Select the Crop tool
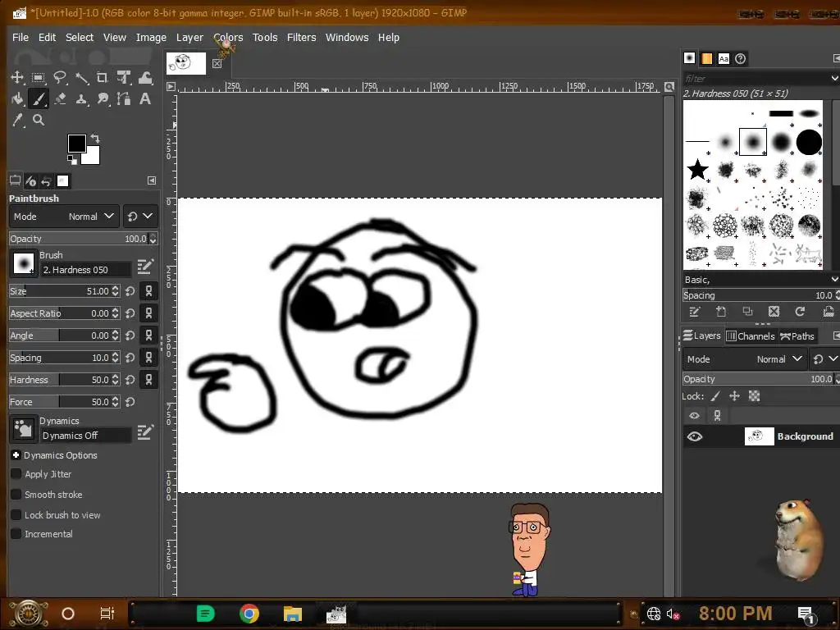The width and height of the screenshot is (840, 630). 103,78
